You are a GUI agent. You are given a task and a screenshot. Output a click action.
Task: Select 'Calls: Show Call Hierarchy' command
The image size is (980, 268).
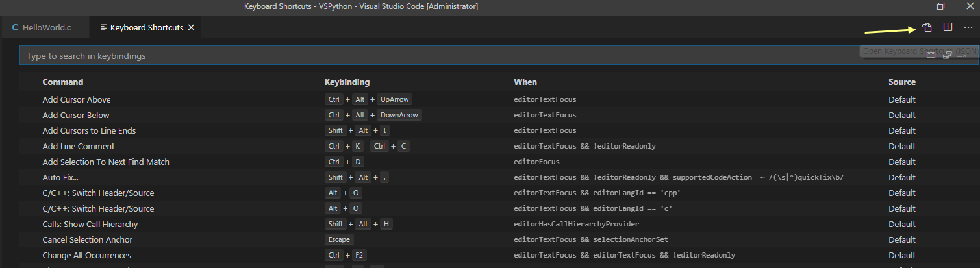(x=90, y=224)
